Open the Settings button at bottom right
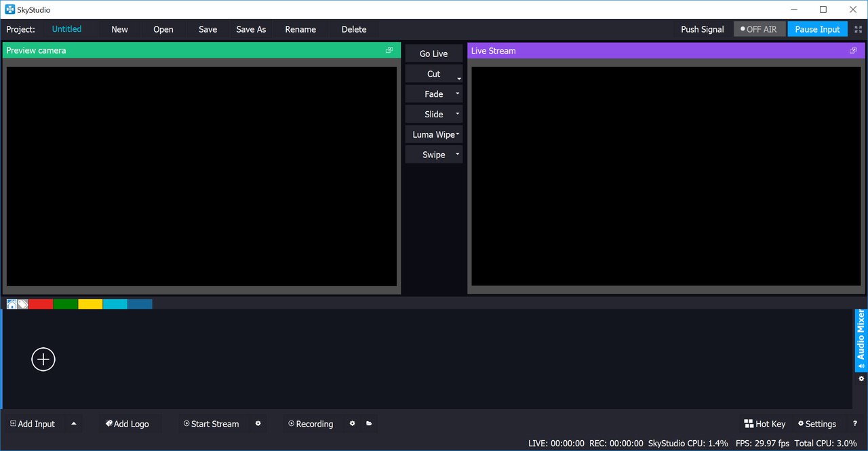Image resolution: width=868 pixels, height=451 pixels. click(817, 424)
